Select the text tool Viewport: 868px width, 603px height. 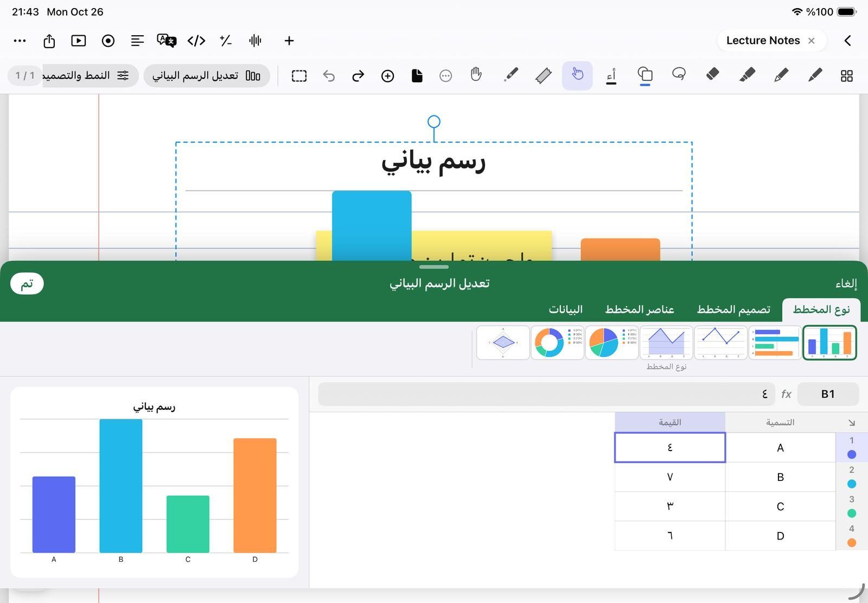click(x=611, y=75)
